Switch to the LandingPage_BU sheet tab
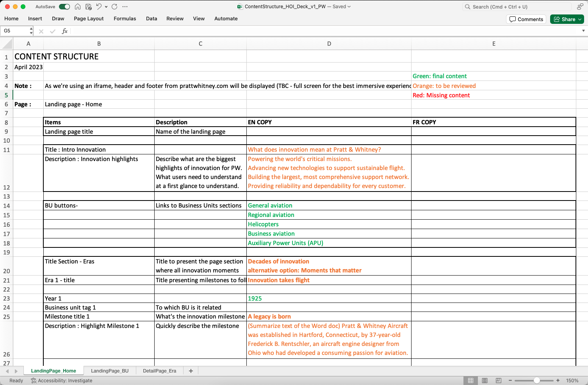Screen dimensions: 588x385 (110, 371)
